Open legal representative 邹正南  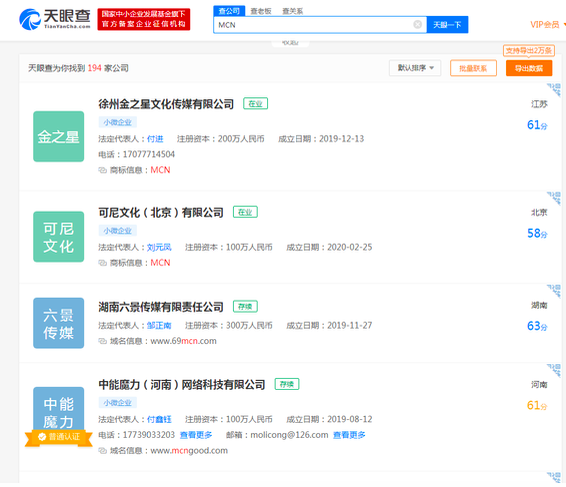tap(159, 326)
